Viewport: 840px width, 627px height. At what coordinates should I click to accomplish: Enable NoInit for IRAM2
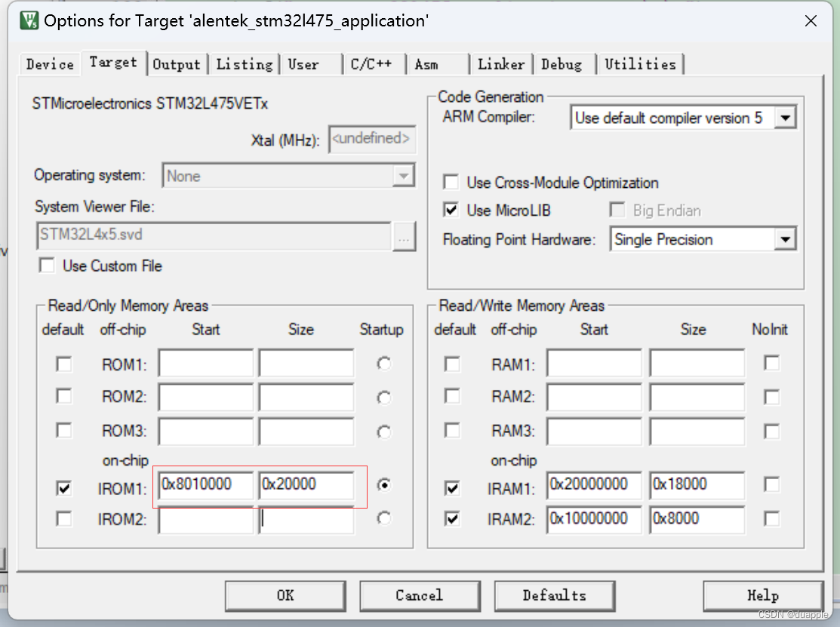771,519
